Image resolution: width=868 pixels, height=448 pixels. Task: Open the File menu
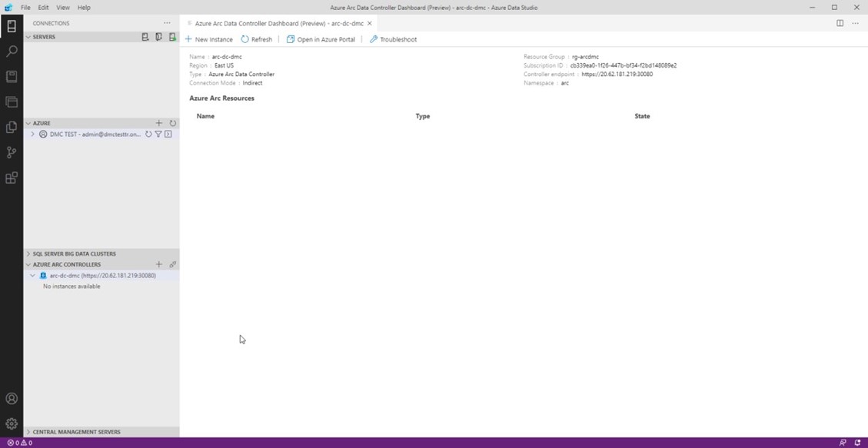click(25, 8)
